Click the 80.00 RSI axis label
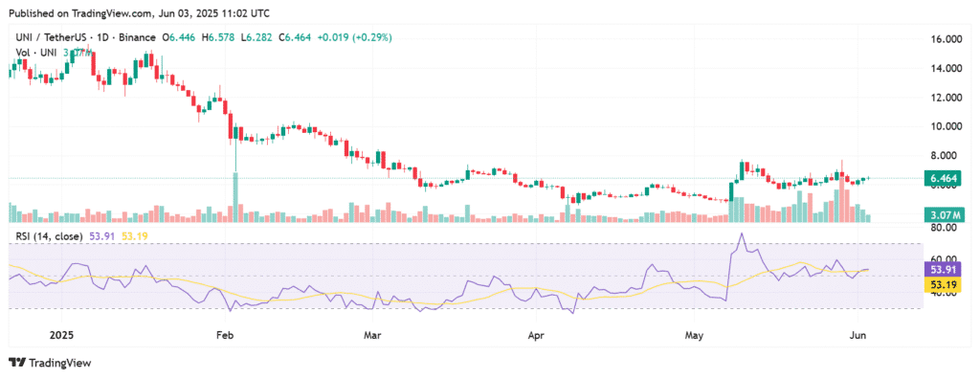Viewport: 980px width, 378px height. (945, 228)
